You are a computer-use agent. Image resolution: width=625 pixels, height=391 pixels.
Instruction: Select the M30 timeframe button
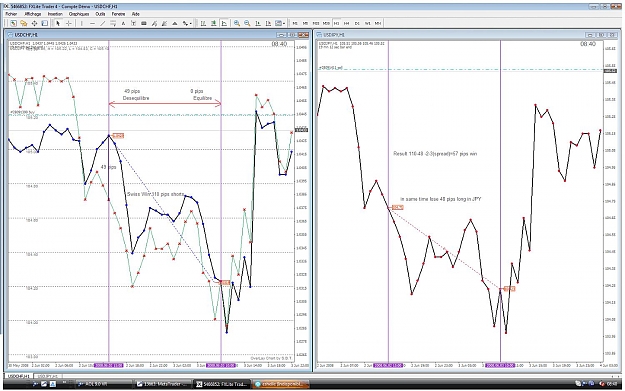326,24
